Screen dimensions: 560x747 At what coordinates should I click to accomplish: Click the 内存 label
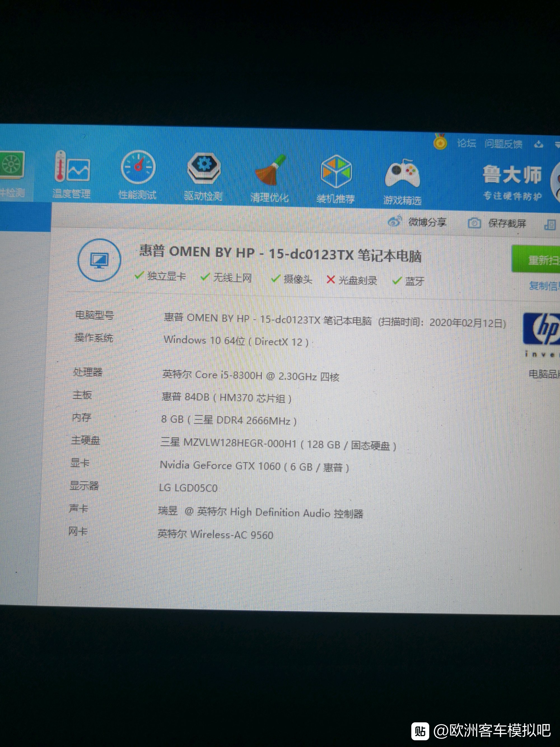click(81, 417)
